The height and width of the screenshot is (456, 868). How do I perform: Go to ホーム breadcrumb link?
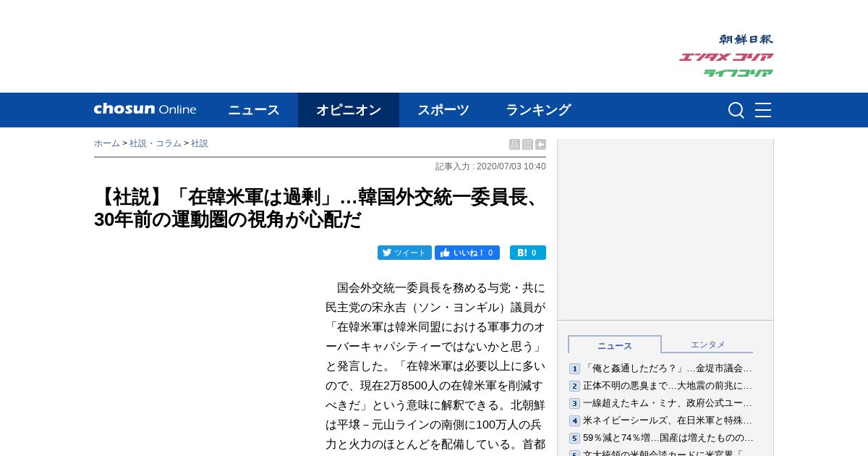(107, 143)
